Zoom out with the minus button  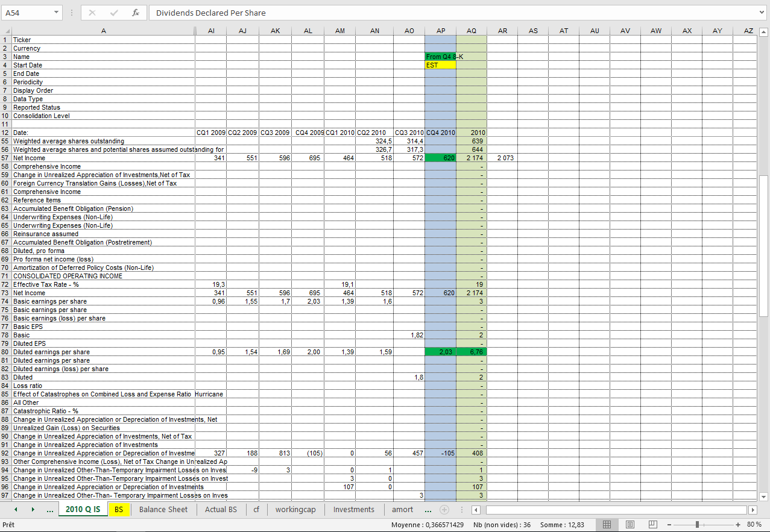tap(669, 525)
